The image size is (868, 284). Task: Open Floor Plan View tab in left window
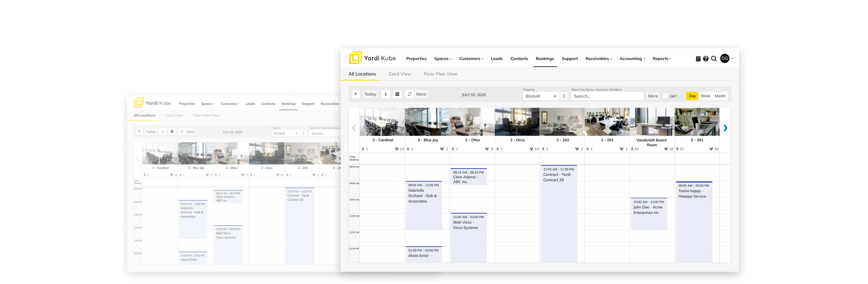(x=206, y=116)
